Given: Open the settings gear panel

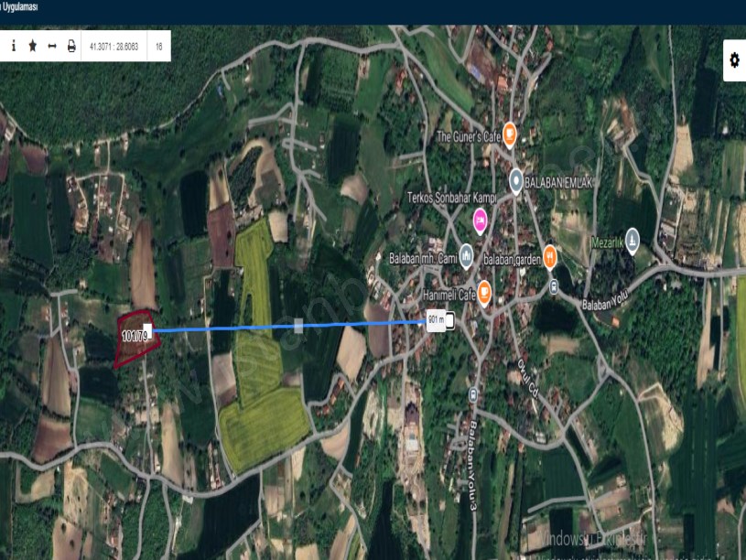Looking at the screenshot, I should (733, 60).
